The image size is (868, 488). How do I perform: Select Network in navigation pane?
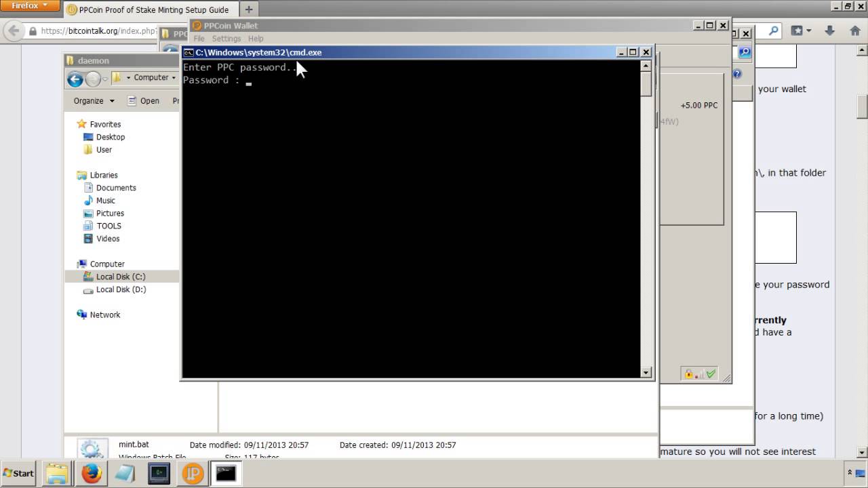click(x=105, y=315)
